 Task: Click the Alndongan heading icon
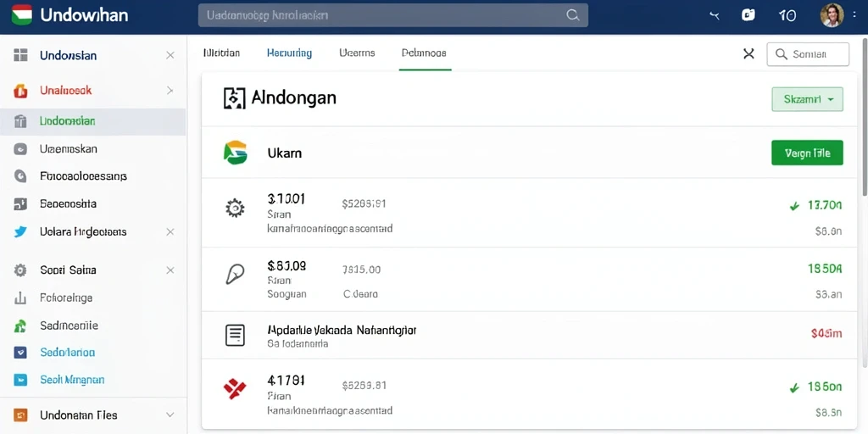[x=234, y=98]
